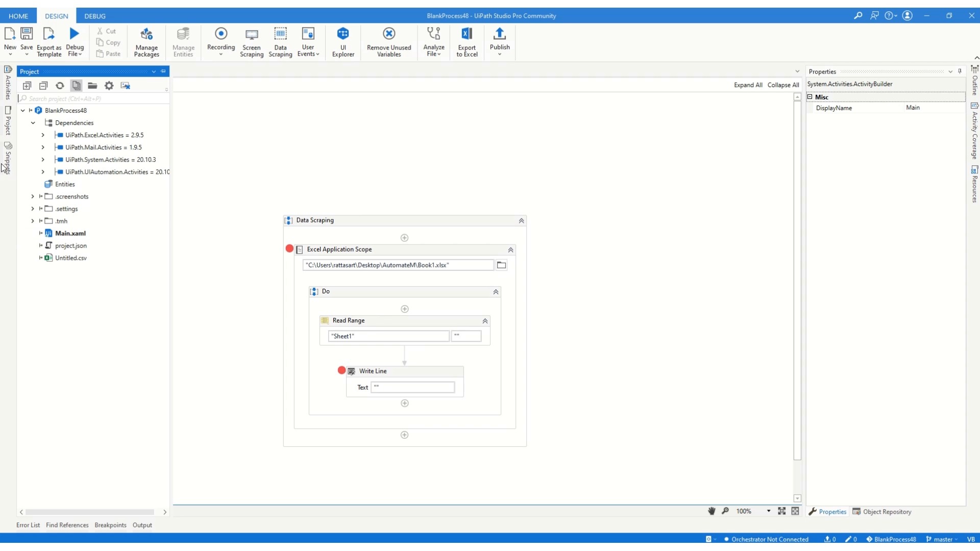This screenshot has width=980, height=551.
Task: Open the zoom level dropdown
Action: pos(768,511)
